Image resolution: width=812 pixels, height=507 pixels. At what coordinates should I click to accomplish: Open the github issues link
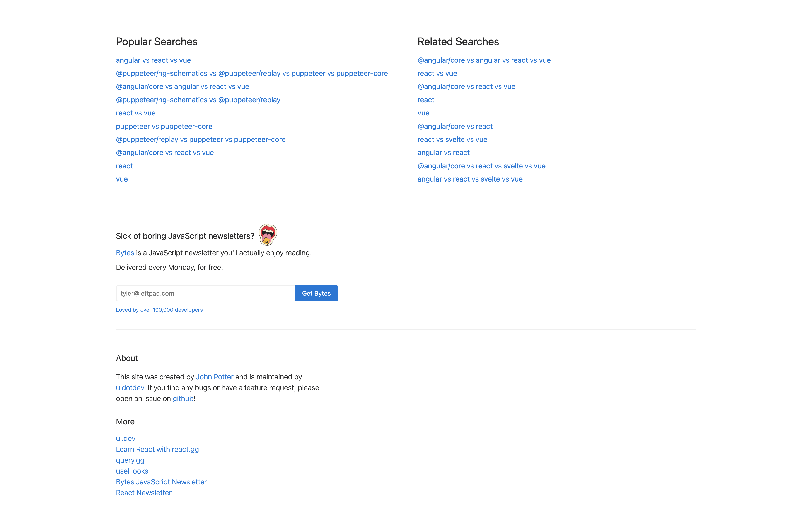[x=183, y=399]
